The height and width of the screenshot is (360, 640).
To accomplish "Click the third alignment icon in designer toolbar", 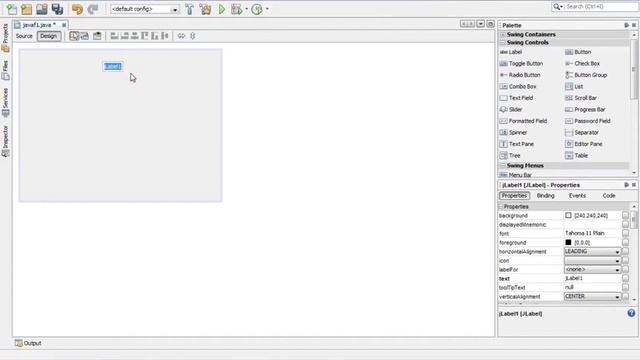I will pyautogui.click(x=135, y=36).
